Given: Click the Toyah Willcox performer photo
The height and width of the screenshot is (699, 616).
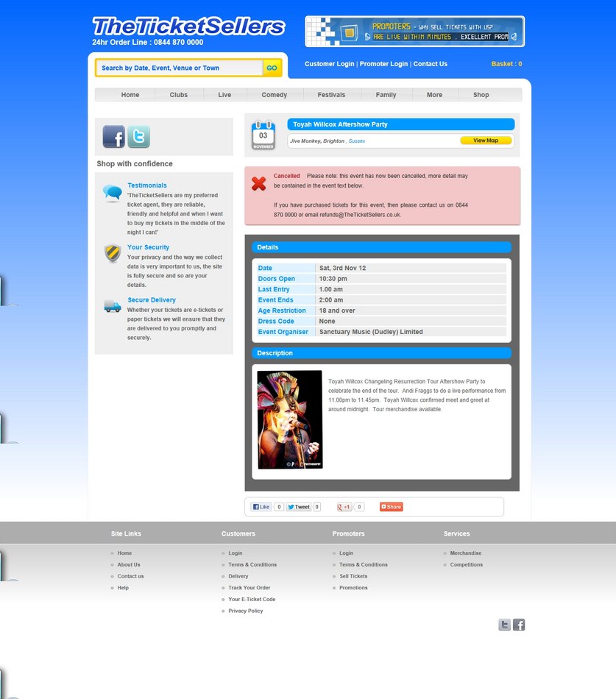Looking at the screenshot, I should (290, 419).
